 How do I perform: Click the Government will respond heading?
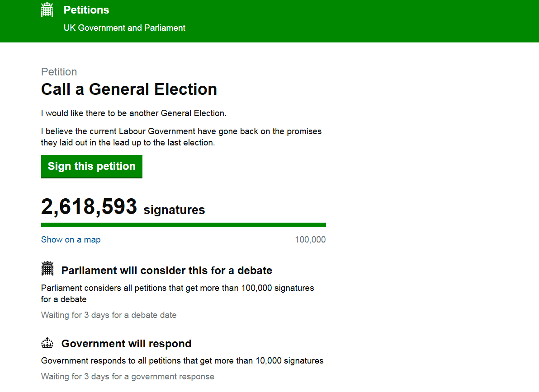(127, 344)
